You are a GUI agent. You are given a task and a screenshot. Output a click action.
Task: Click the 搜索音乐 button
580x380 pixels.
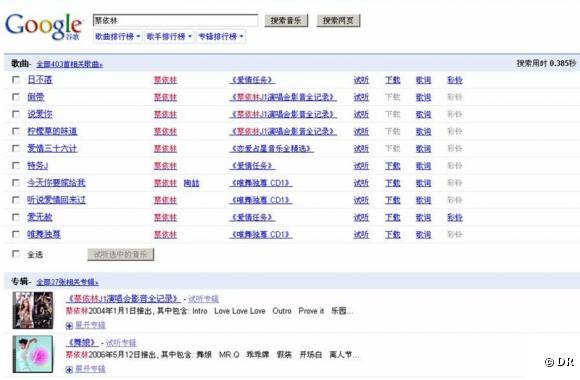(x=286, y=21)
